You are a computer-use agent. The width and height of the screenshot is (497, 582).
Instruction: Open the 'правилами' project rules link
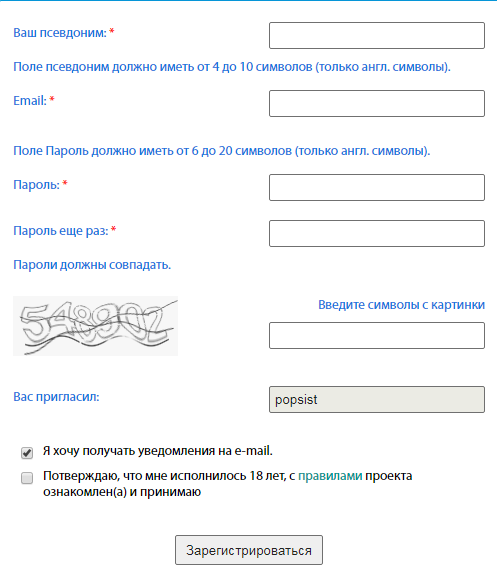pyautogui.click(x=330, y=476)
